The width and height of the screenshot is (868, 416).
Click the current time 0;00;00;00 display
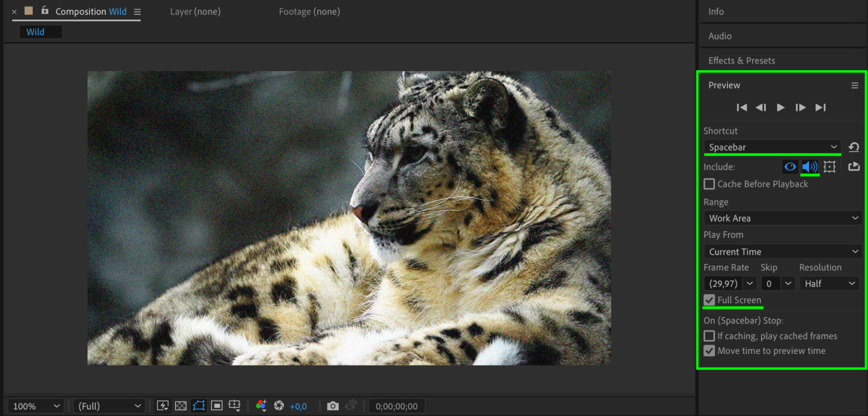[x=396, y=406]
